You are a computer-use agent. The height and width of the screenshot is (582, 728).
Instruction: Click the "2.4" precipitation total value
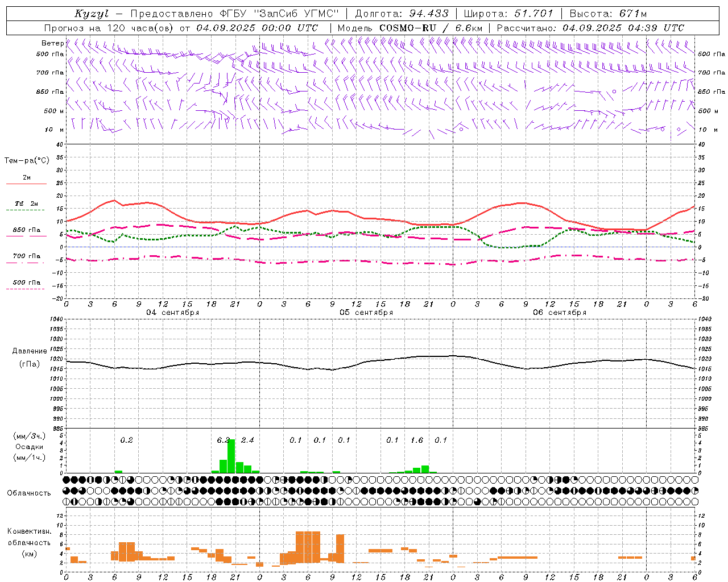pos(247,440)
